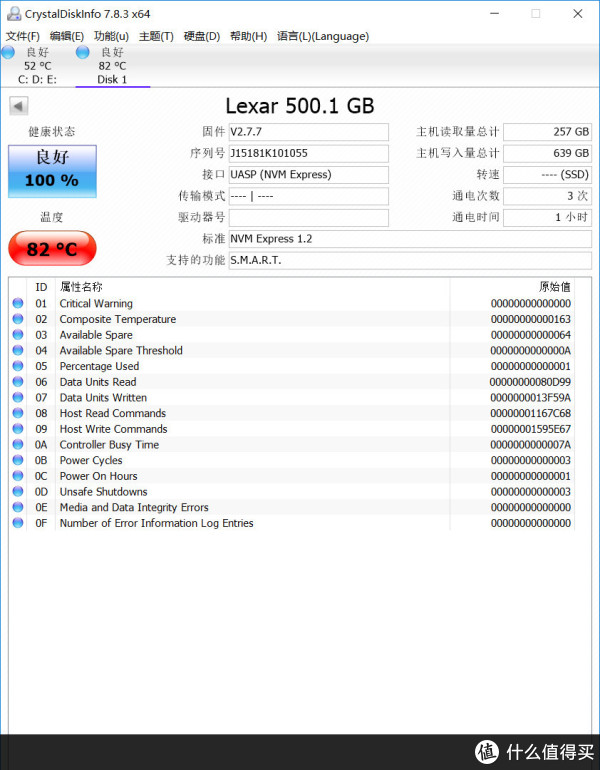Open the 语言(L)(Language) menu

[x=323, y=36]
